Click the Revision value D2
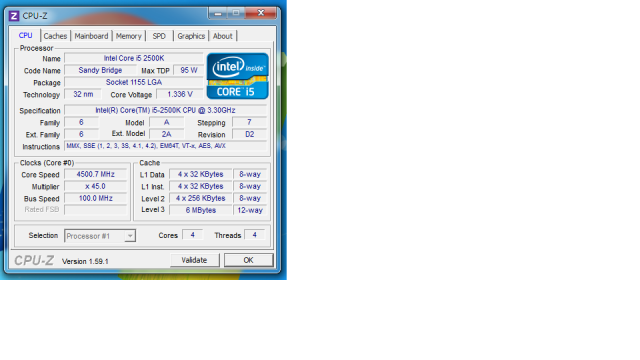640x360 pixels. tap(249, 134)
